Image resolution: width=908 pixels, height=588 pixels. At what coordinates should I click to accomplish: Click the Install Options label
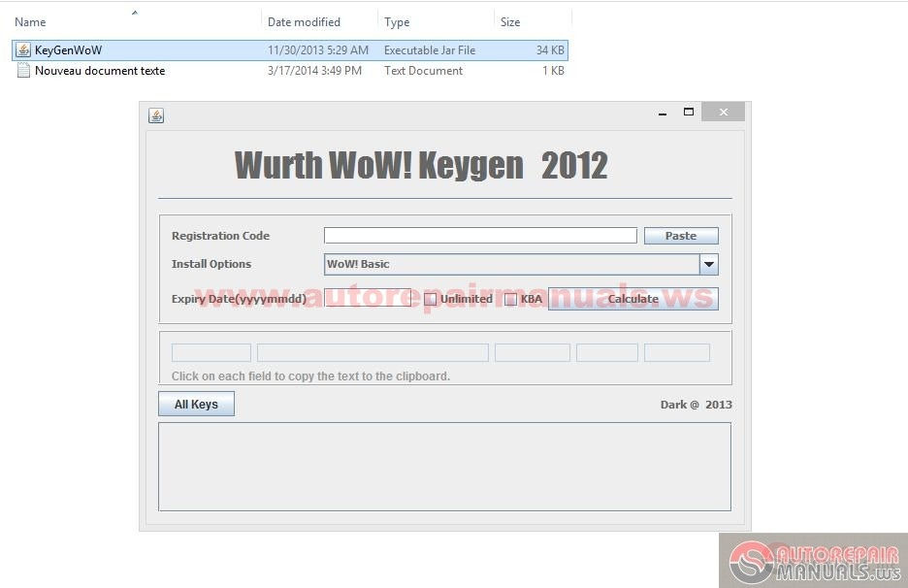[211, 264]
